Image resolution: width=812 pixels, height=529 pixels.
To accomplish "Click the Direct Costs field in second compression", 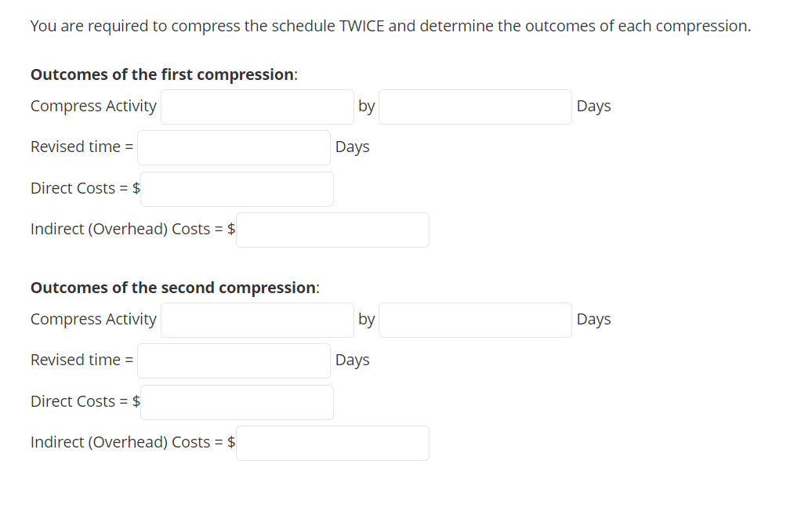I will (236, 402).
